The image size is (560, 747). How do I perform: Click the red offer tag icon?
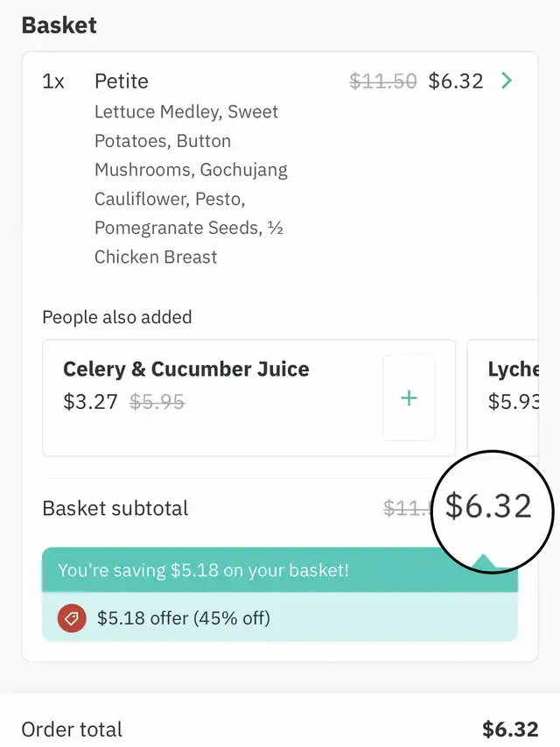coord(72,618)
